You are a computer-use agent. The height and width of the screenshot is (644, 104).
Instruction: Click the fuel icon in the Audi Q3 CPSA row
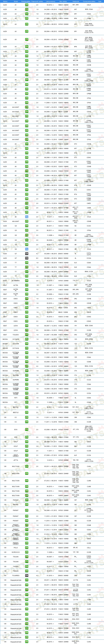coord(27,230)
